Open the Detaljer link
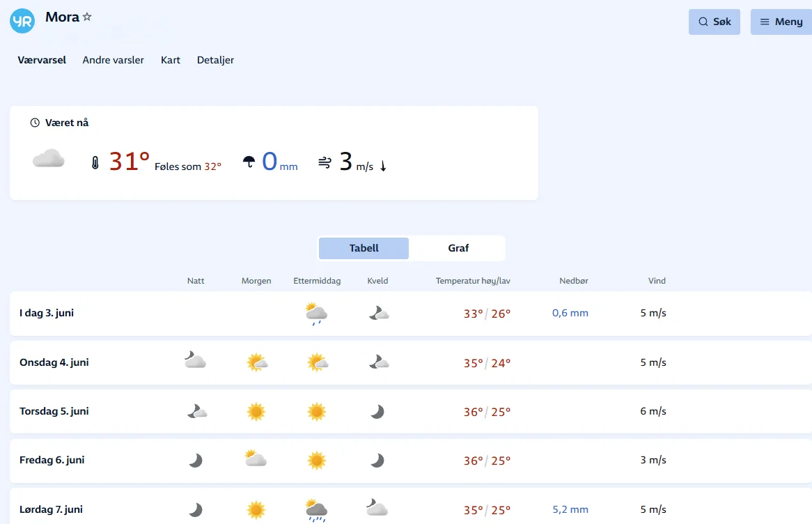This screenshot has width=812, height=524. (x=215, y=60)
